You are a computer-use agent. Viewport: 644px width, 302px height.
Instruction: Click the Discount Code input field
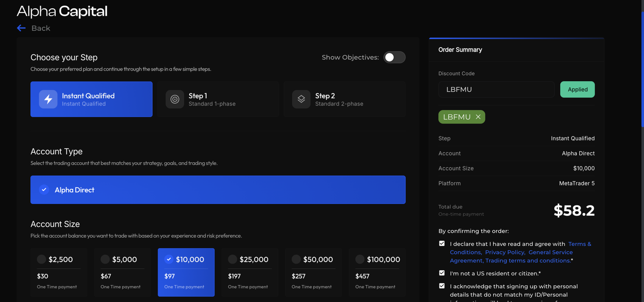496,89
